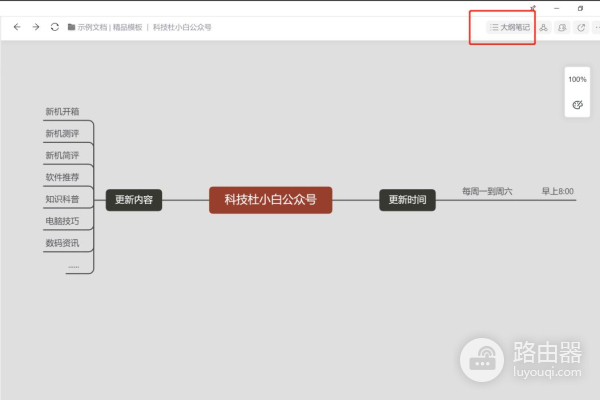
Task: Select the 知识科普 node
Action: tap(62, 199)
